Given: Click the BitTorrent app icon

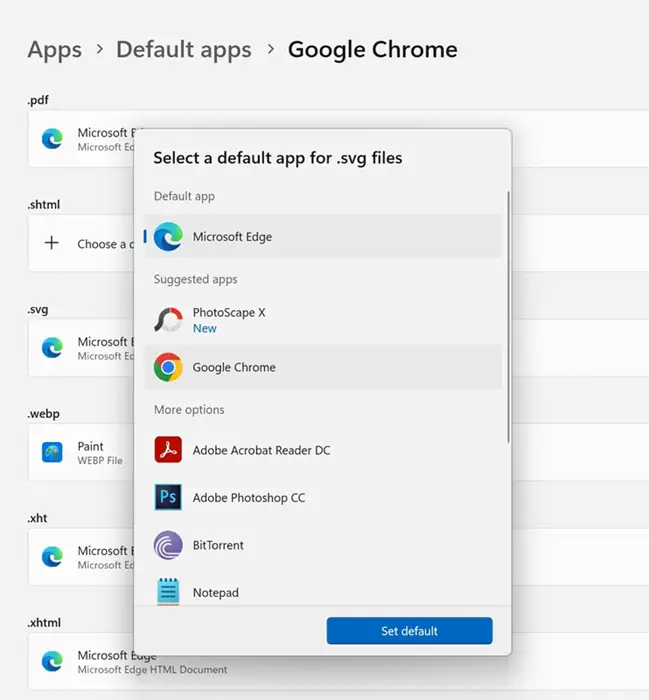Looking at the screenshot, I should [x=168, y=545].
